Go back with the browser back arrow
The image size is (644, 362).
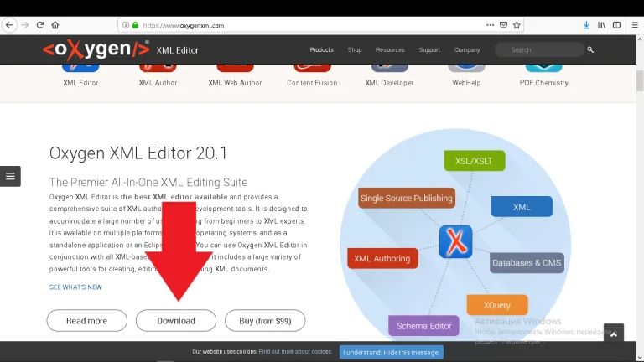click(x=9, y=25)
